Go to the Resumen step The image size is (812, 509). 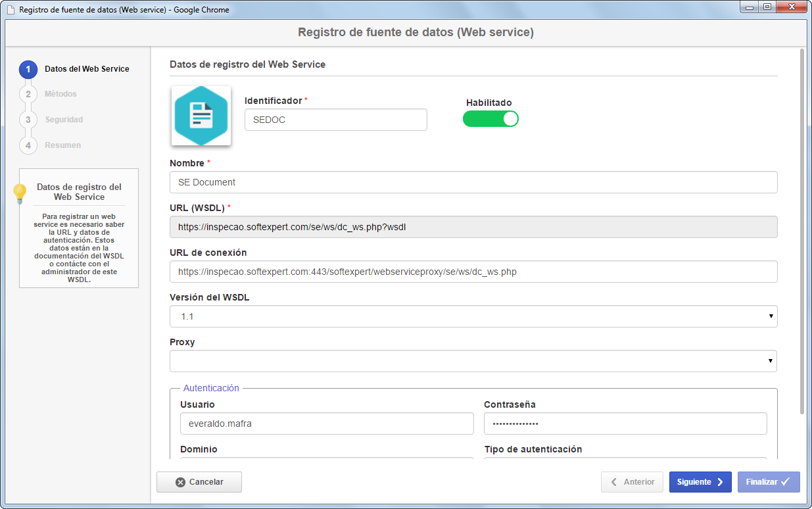tap(63, 145)
